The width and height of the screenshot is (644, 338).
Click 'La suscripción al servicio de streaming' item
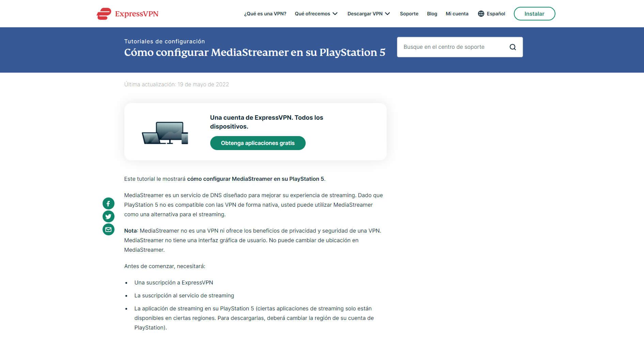point(184,295)
